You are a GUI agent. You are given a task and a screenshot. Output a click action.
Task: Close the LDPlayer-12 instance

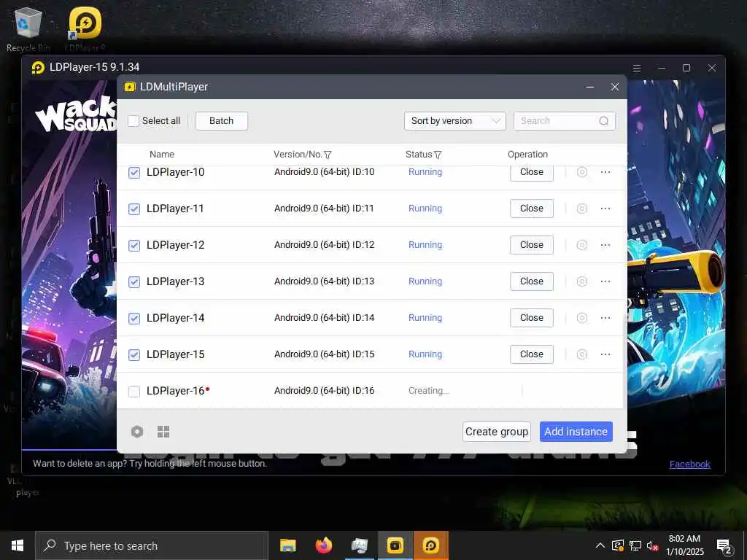click(532, 245)
